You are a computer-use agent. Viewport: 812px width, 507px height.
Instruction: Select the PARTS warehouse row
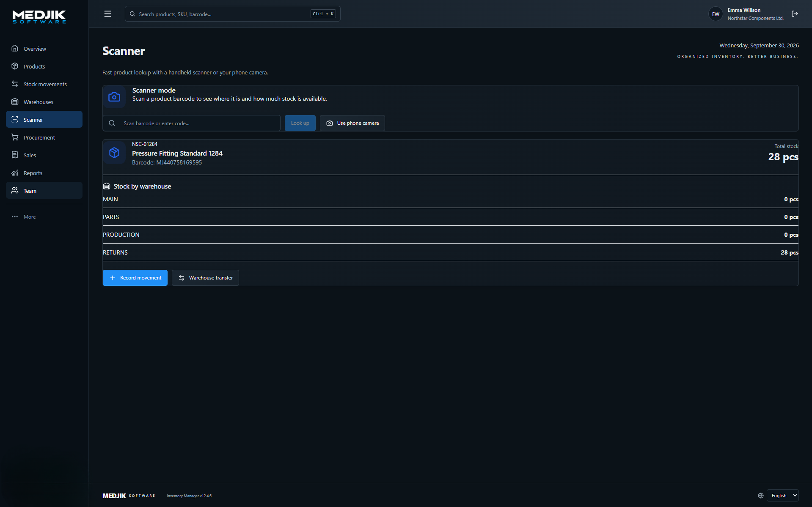pos(450,217)
